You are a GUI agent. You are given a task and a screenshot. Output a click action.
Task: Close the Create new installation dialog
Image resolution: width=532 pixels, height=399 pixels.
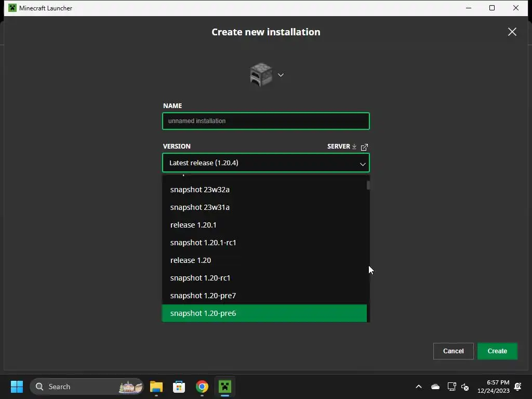[512, 32]
